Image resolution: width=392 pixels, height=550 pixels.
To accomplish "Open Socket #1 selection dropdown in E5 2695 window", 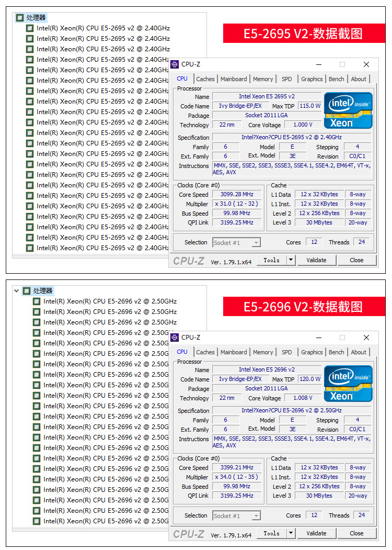I will point(257,243).
